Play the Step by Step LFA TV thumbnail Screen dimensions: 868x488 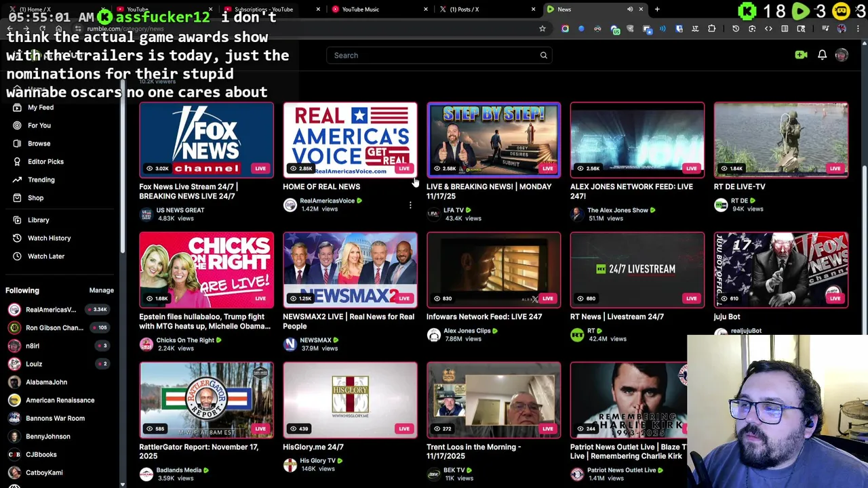click(x=494, y=140)
